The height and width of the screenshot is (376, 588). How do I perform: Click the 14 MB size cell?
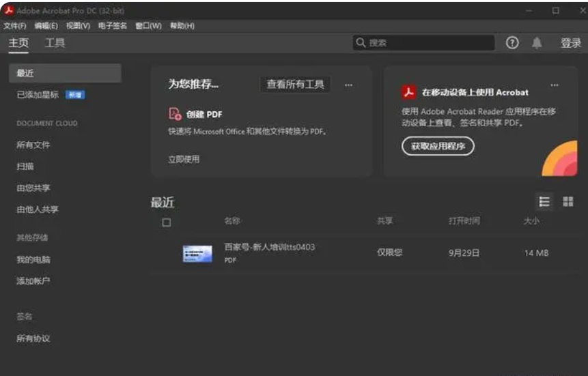click(537, 253)
